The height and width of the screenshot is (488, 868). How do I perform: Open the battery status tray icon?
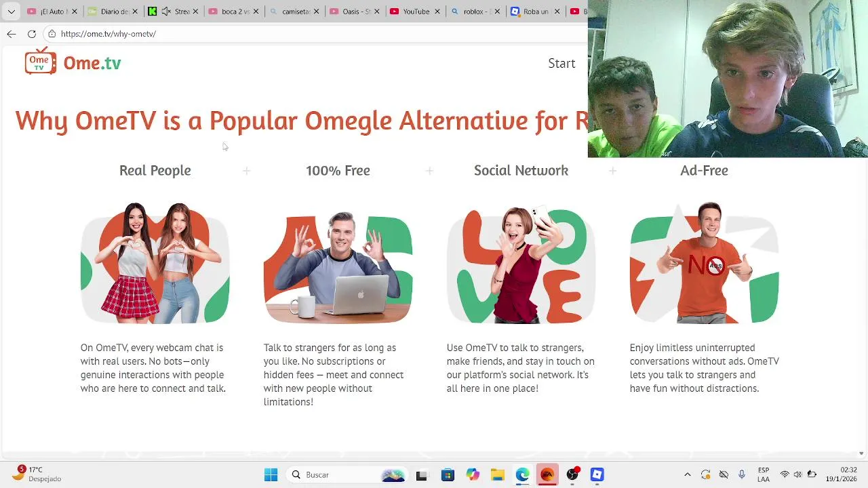(812, 474)
